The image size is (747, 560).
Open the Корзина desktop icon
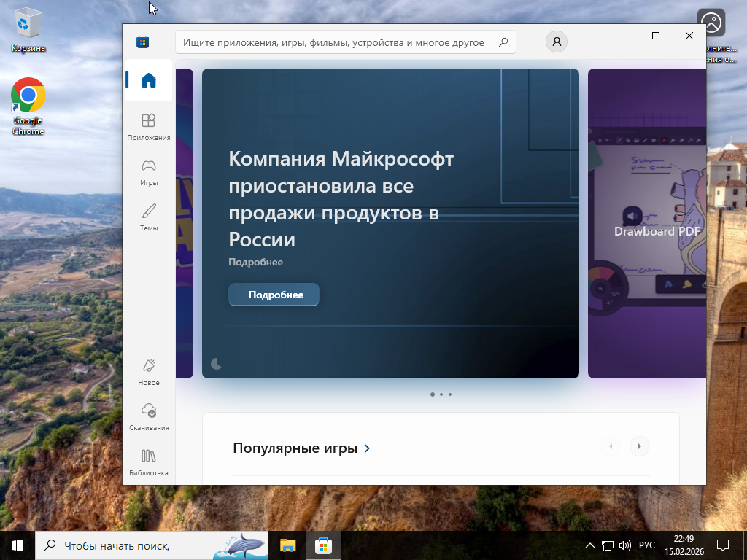tap(28, 31)
